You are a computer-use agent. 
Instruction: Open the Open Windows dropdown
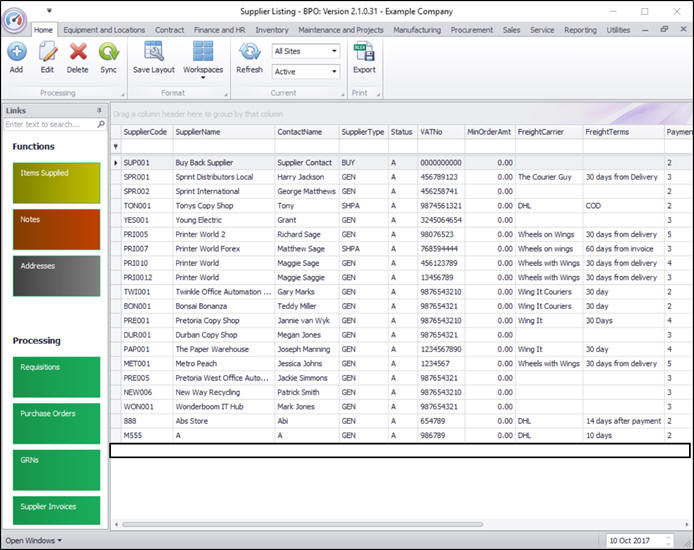[x=33, y=540]
